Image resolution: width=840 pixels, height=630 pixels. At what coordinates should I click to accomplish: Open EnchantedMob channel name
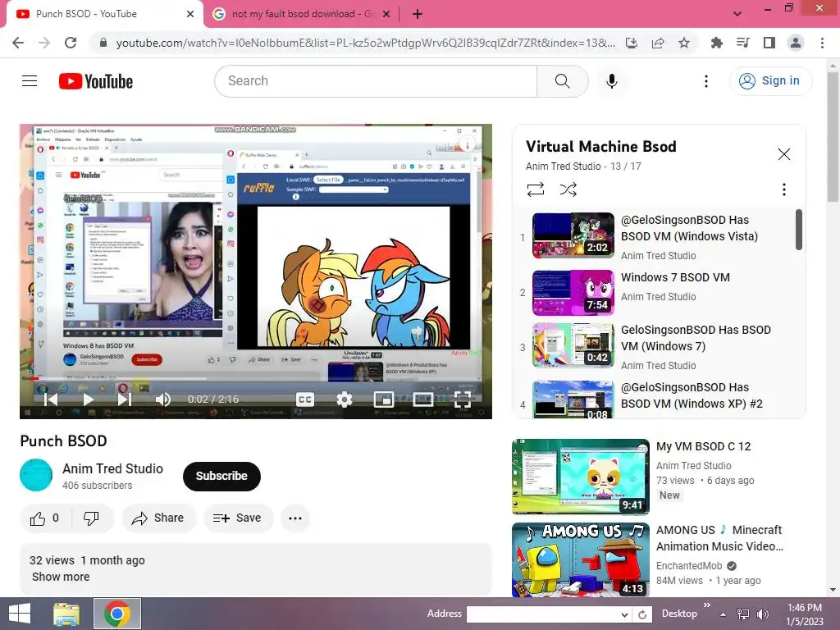coord(689,566)
